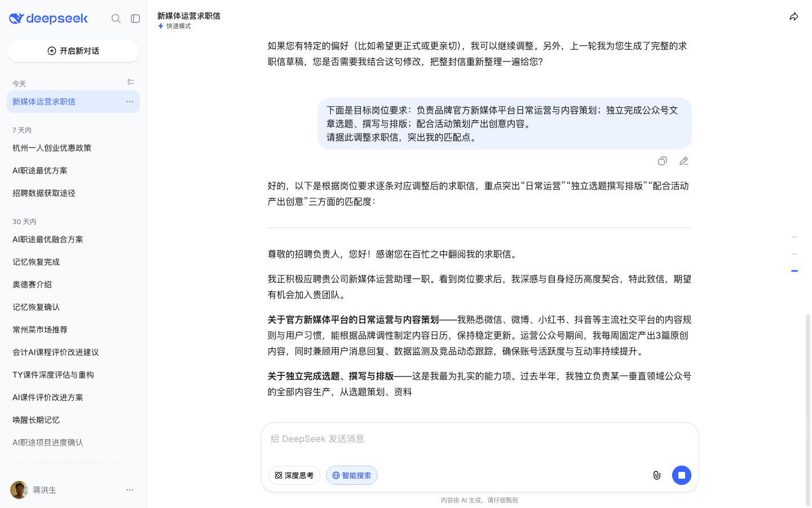Toggle 深度思考 mode
The height and width of the screenshot is (508, 812).
[x=294, y=475]
